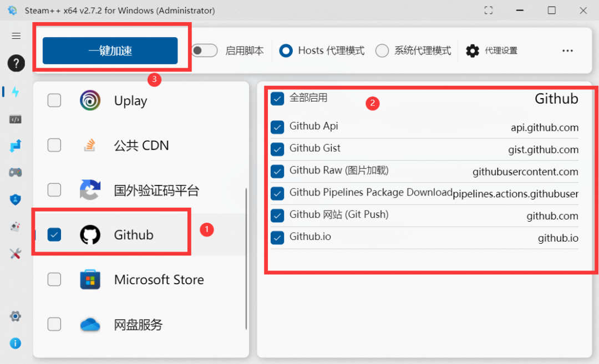Check the 网盘服务 checkbox
Screen dimensions: 599x364
(x=54, y=324)
